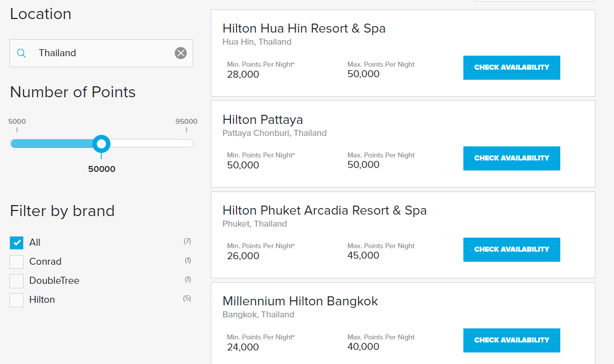This screenshot has height=364, width=614.
Task: Check availability for Hilton Hua Hin Resort
Action: pos(511,68)
